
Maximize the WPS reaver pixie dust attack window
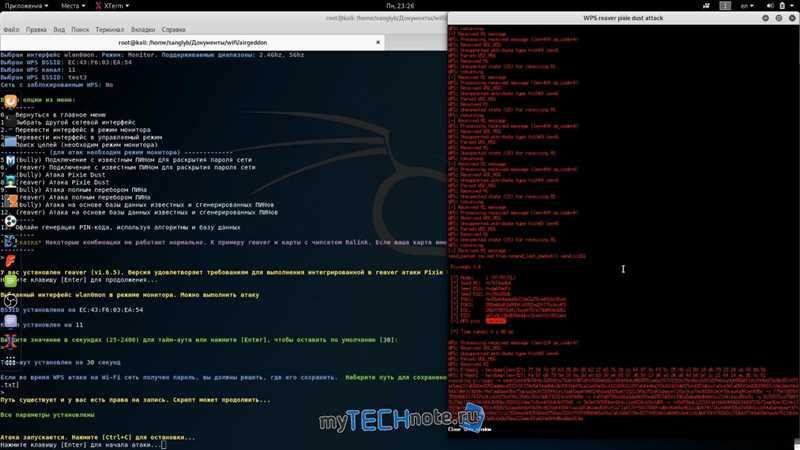tap(779, 18)
